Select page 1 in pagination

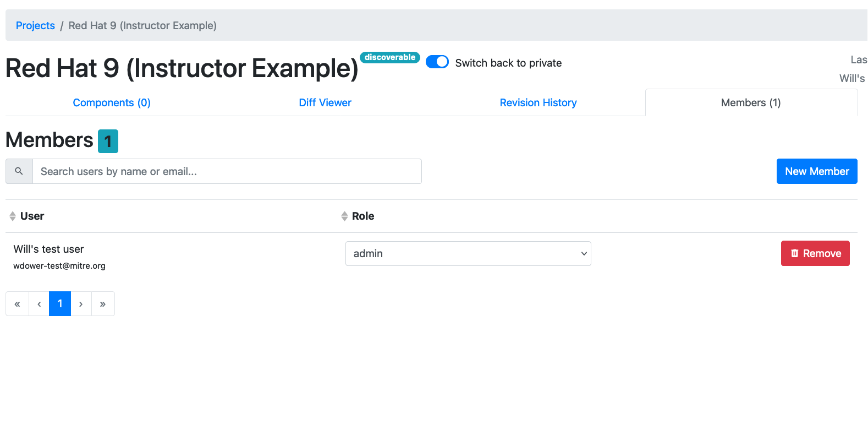pyautogui.click(x=60, y=304)
